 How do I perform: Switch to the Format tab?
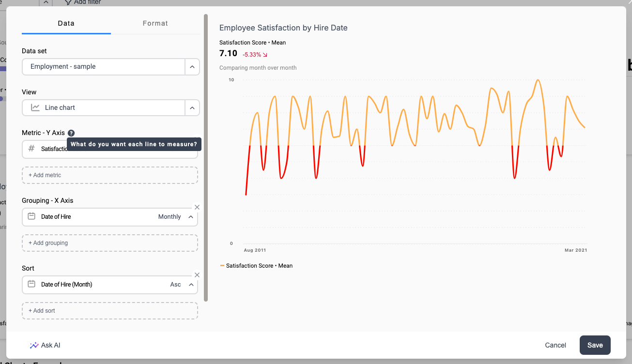point(155,23)
